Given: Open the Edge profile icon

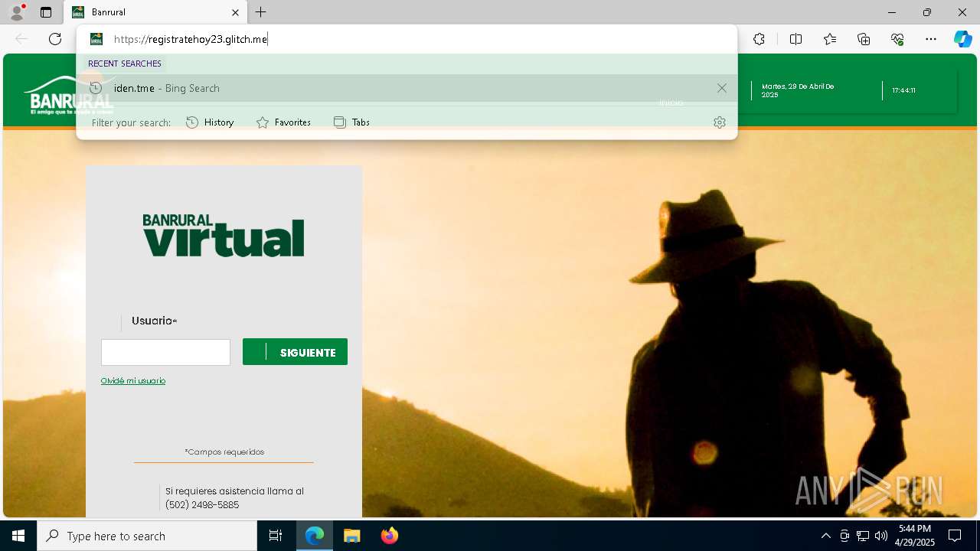Looking at the screenshot, I should point(16,12).
